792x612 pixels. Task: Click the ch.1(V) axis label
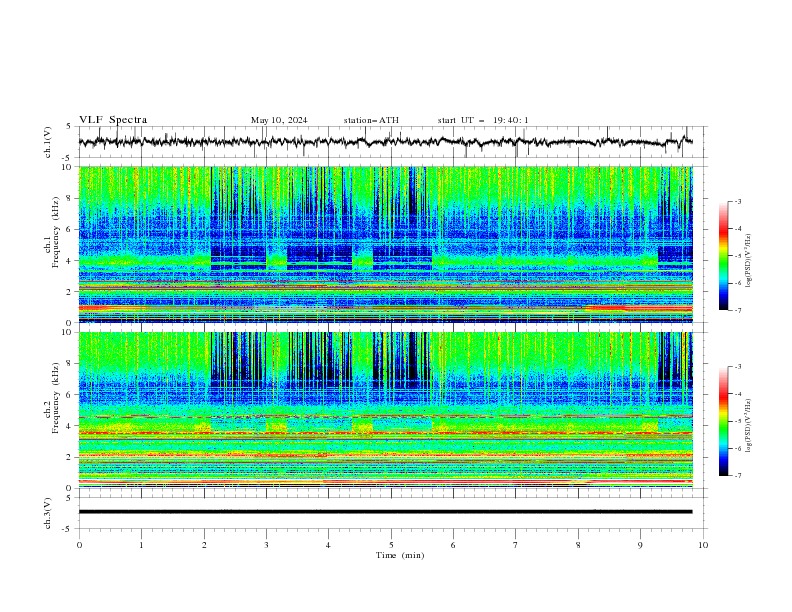coord(48,142)
